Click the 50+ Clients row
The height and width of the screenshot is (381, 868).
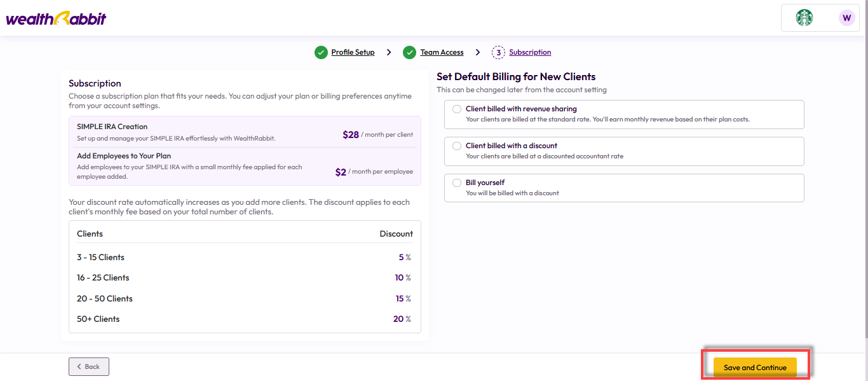pos(245,319)
